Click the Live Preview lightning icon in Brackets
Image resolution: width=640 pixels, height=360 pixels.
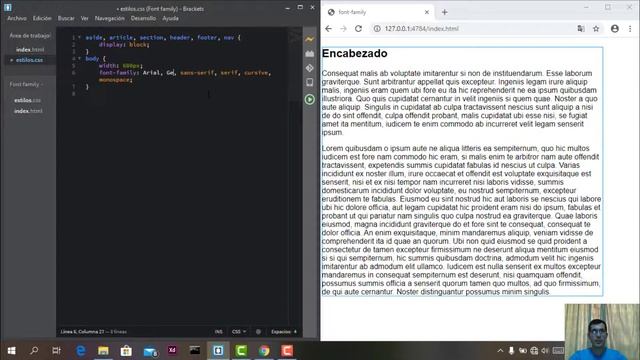[x=309, y=39]
